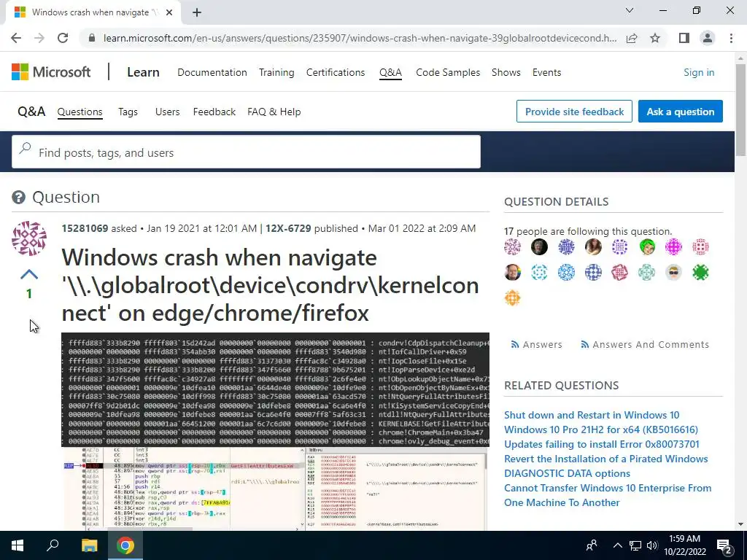747x560 pixels.
Task: Share this page via address bar icon
Action: (x=632, y=38)
